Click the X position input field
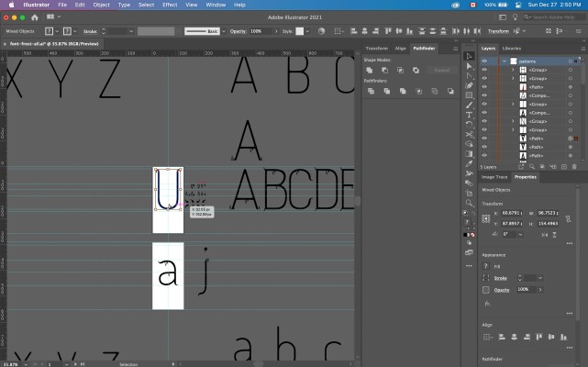 click(514, 214)
